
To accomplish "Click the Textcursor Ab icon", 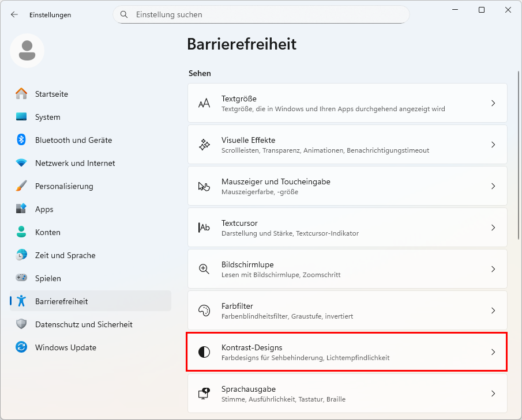I will (x=204, y=228).
